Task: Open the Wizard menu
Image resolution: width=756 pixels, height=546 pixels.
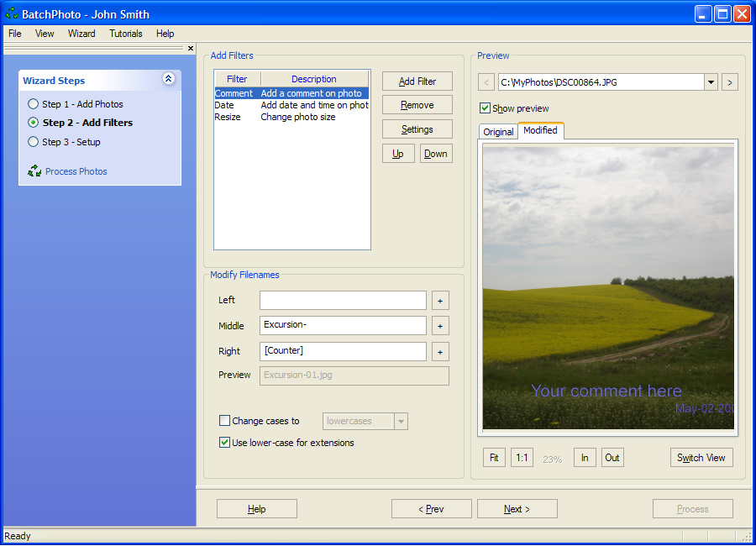Action: click(x=81, y=34)
